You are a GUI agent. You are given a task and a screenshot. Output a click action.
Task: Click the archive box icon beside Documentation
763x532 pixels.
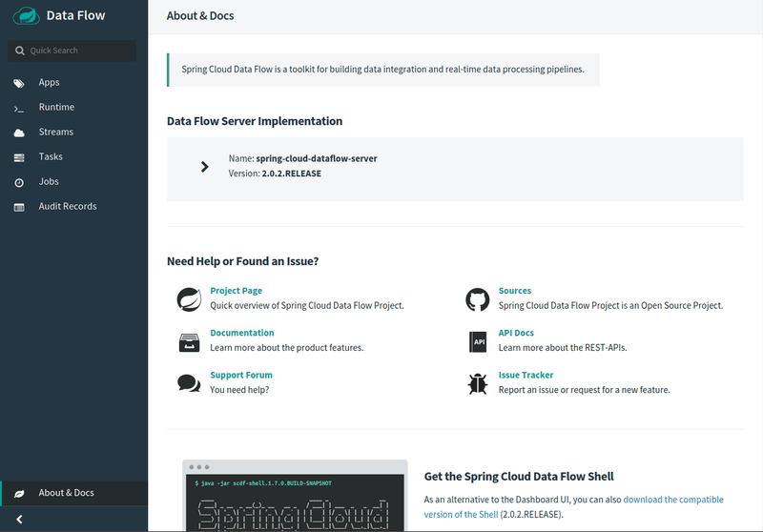pyautogui.click(x=189, y=342)
